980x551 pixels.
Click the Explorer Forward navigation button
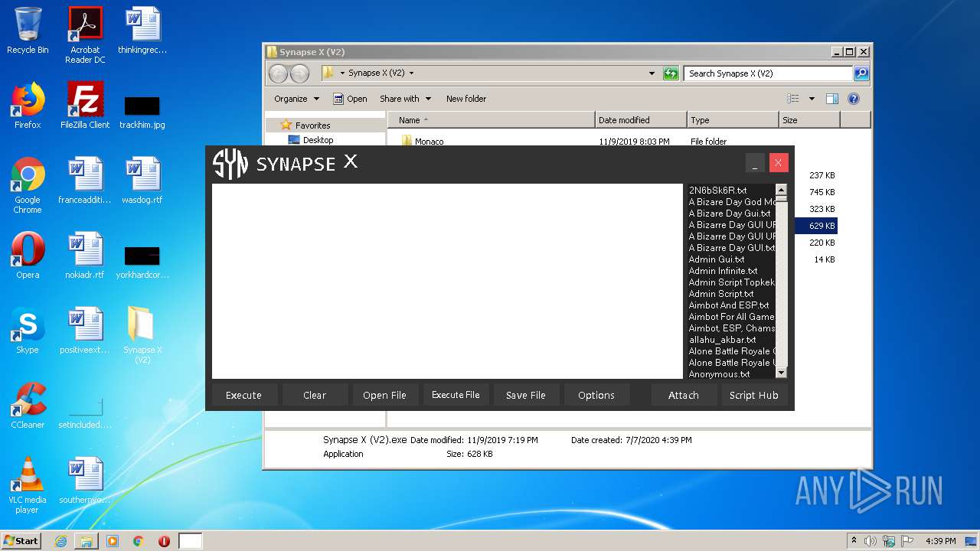pos(299,73)
